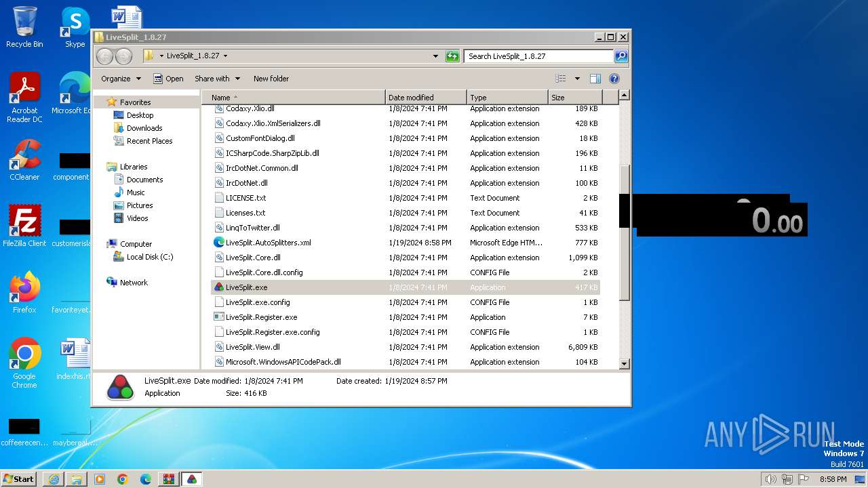The image size is (868, 488).
Task: Select LICENSE.txt document
Action: coord(406,198)
